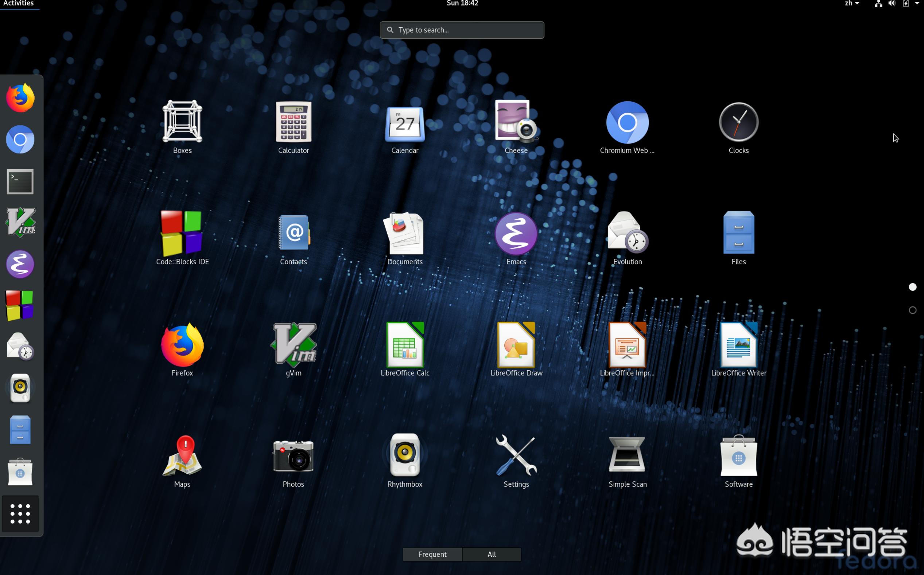Viewport: 924px width, 575px height.
Task: Launch LibreOffice Calc
Action: (404, 349)
